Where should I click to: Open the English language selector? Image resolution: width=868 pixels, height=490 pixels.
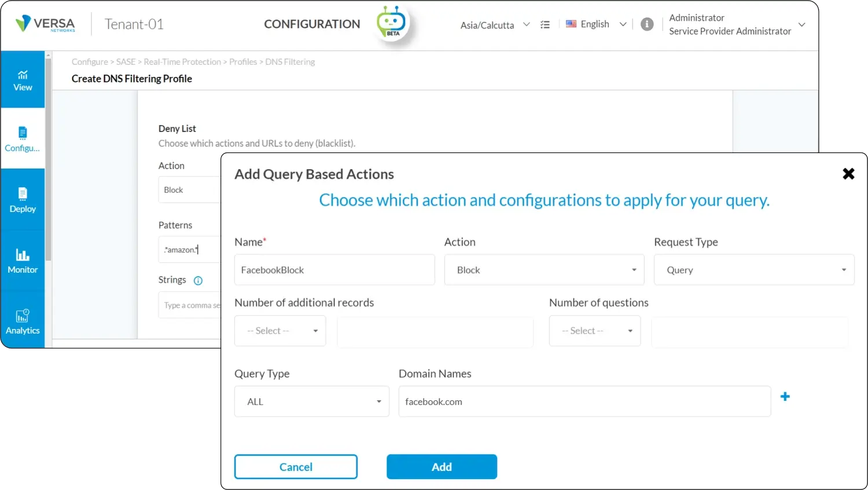[x=595, y=24]
